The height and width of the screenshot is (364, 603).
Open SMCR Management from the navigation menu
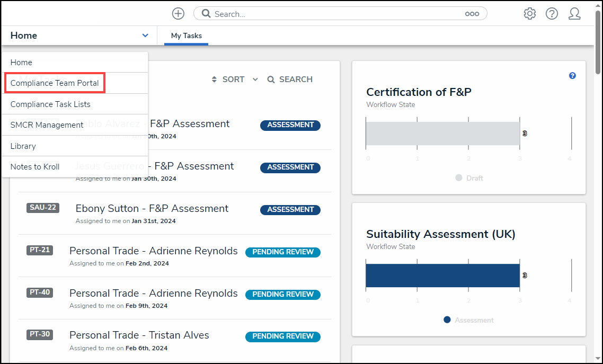pyautogui.click(x=47, y=125)
